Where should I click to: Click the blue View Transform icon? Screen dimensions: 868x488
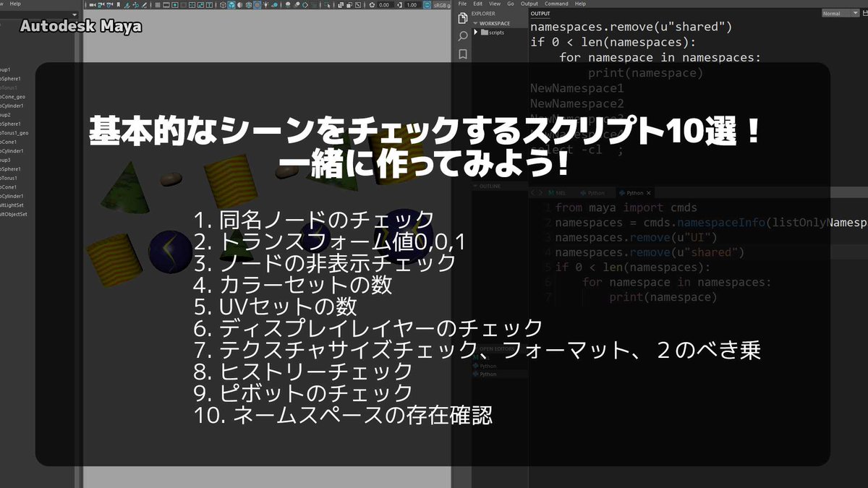(x=427, y=5)
